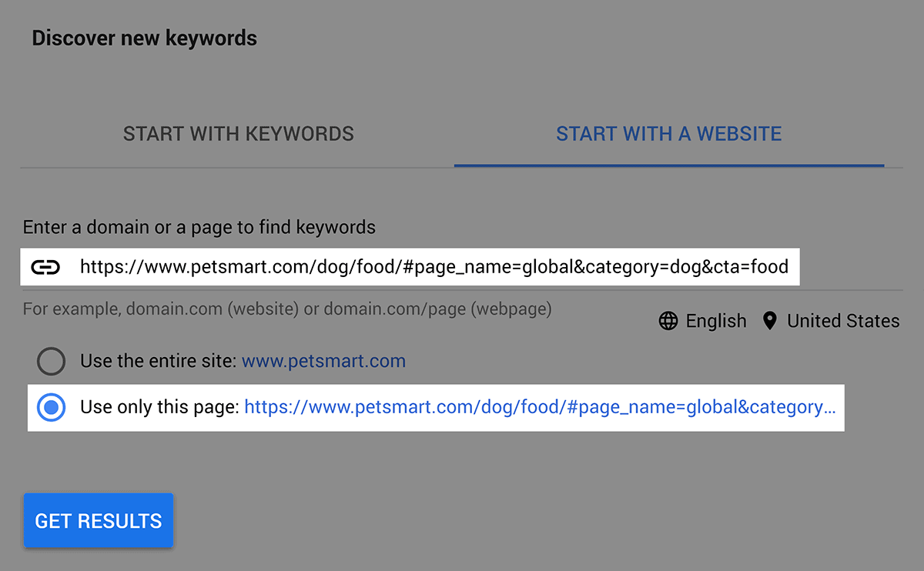
Task: Click the chain link icon in URL field
Action: pyautogui.click(x=45, y=268)
